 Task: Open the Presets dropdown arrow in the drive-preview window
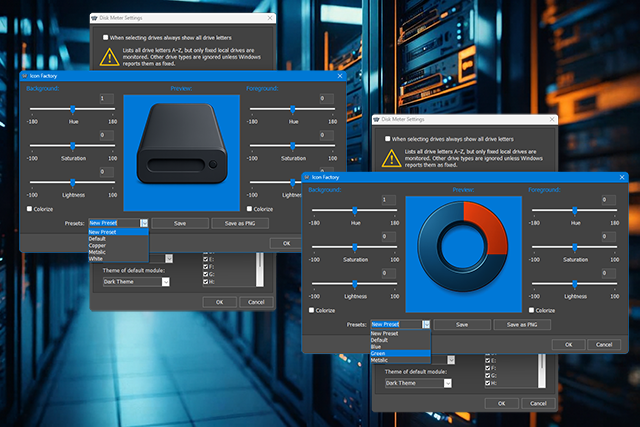pyautogui.click(x=145, y=223)
